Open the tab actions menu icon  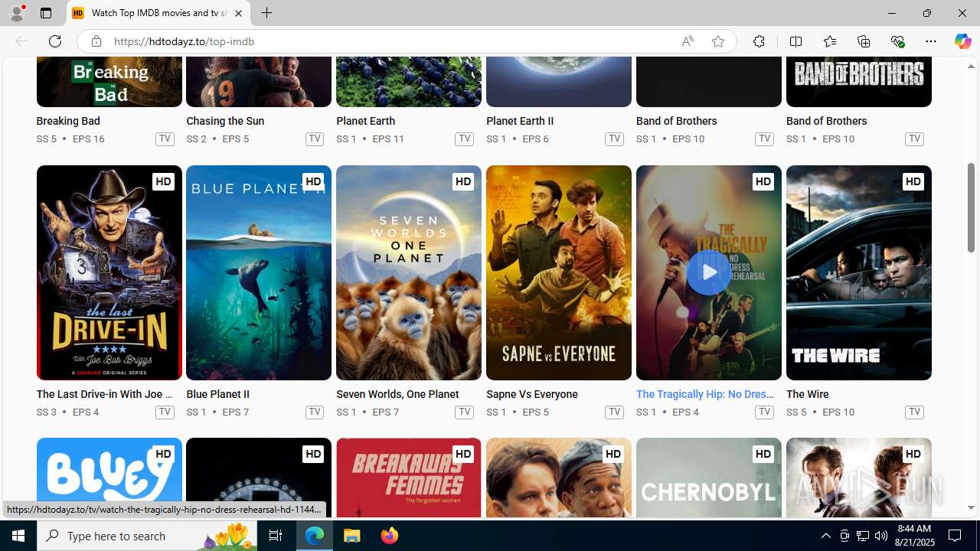[46, 13]
